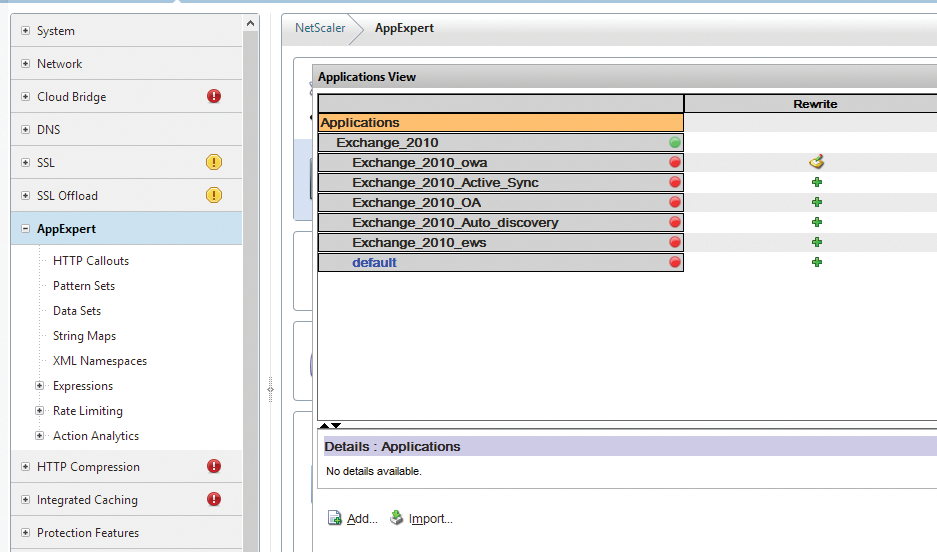Expand the System node

pyautogui.click(x=26, y=31)
